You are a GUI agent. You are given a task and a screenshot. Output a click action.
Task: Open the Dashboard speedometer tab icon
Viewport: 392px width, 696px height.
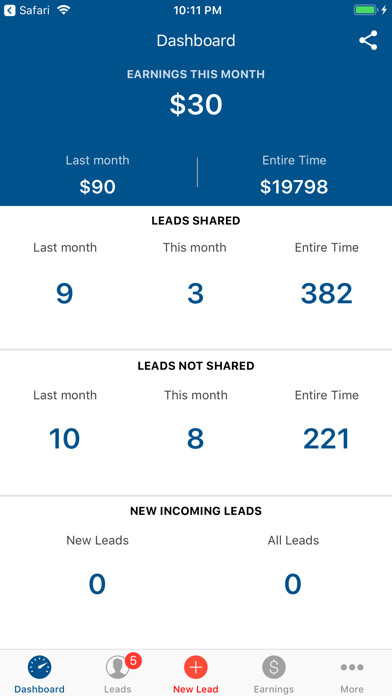[x=40, y=667]
